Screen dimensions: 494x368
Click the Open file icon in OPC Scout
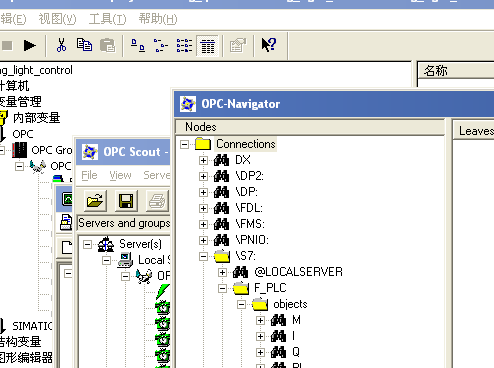click(x=95, y=201)
